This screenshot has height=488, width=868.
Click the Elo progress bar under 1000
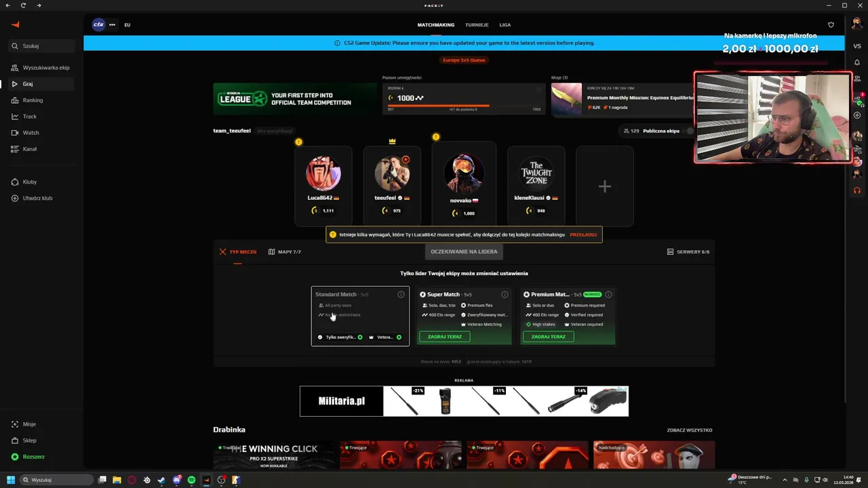point(464,106)
